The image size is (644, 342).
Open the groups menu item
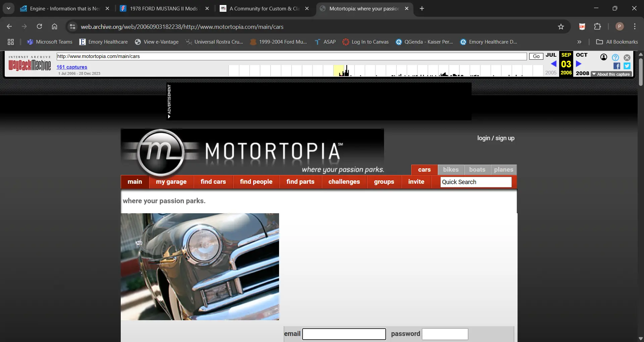[x=384, y=182]
